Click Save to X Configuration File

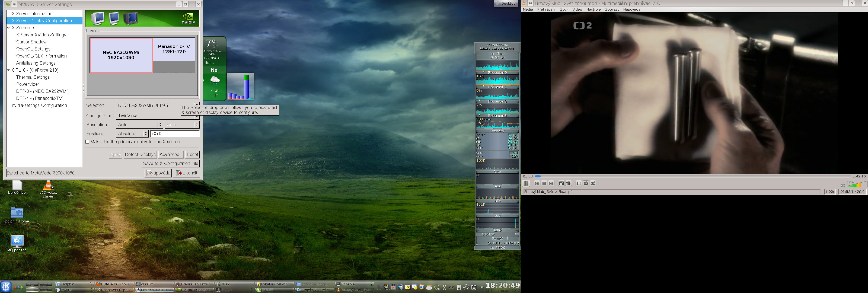(x=171, y=164)
